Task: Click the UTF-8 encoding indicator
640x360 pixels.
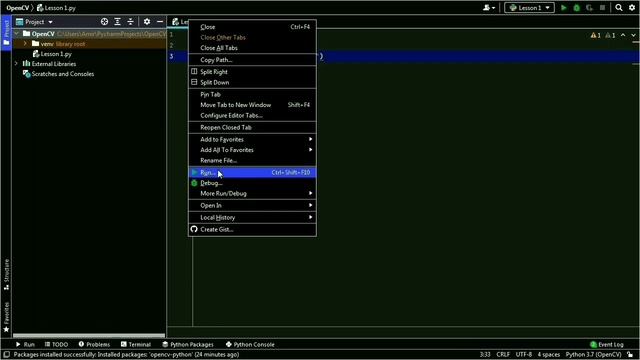Action: 524,354
